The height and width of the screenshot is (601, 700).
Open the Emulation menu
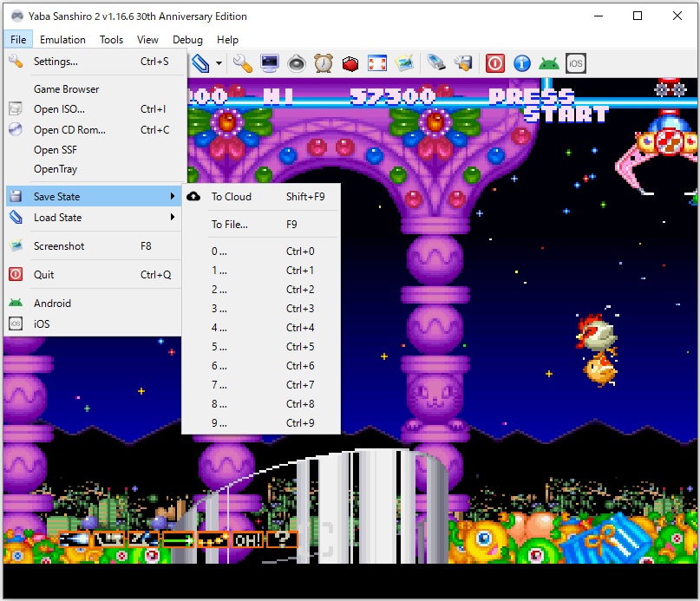coord(62,40)
